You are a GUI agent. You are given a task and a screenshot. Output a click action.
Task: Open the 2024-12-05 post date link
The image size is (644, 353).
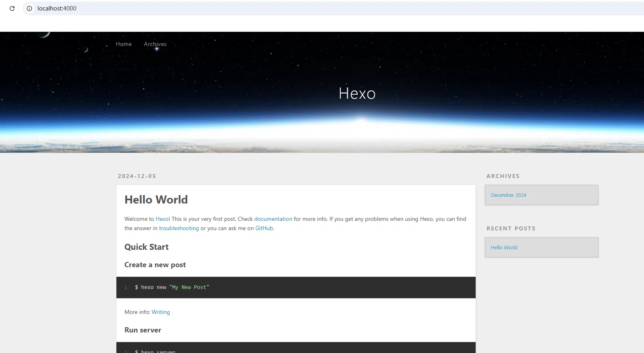click(x=137, y=176)
